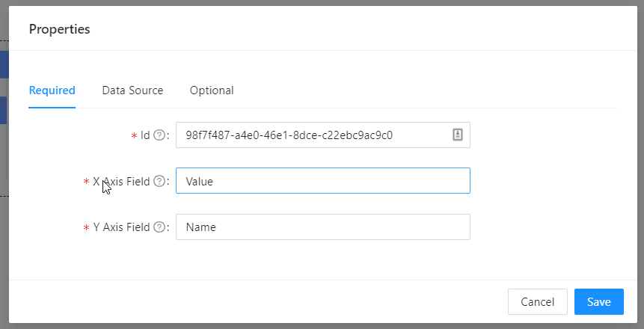
Task: Click the Y Axis Field label text
Action: click(122, 227)
